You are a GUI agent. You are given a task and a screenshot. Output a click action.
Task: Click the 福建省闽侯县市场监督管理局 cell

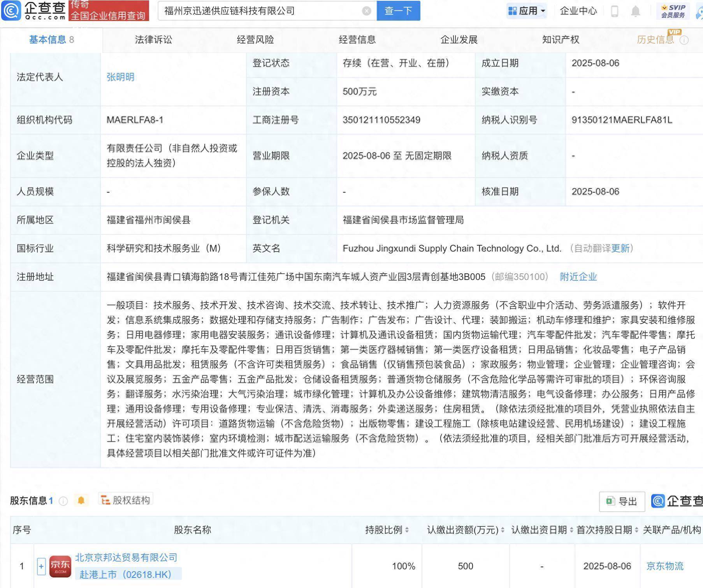(403, 220)
